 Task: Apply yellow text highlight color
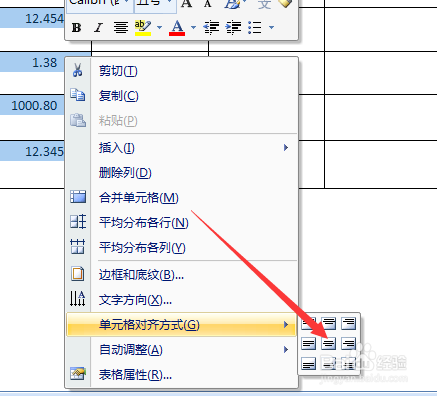pyautogui.click(x=143, y=28)
